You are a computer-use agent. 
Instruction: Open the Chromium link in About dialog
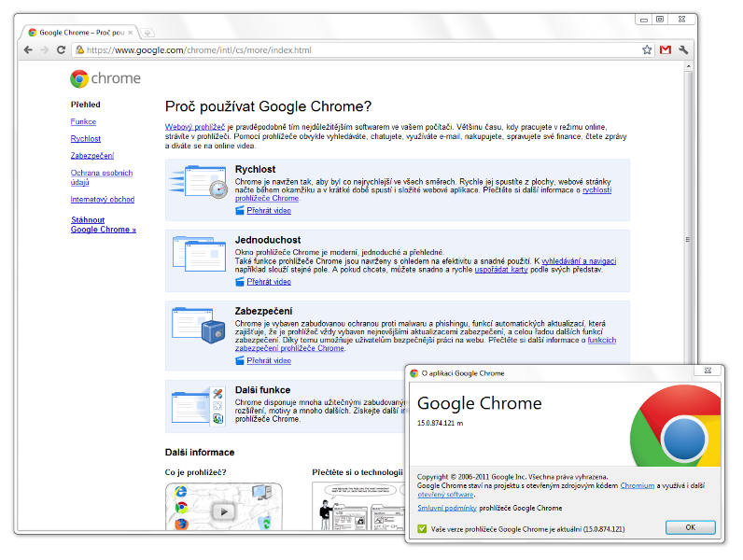[637, 485]
